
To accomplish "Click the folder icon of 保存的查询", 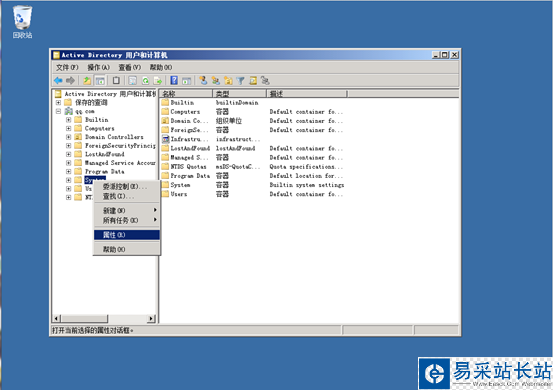I will (x=68, y=103).
